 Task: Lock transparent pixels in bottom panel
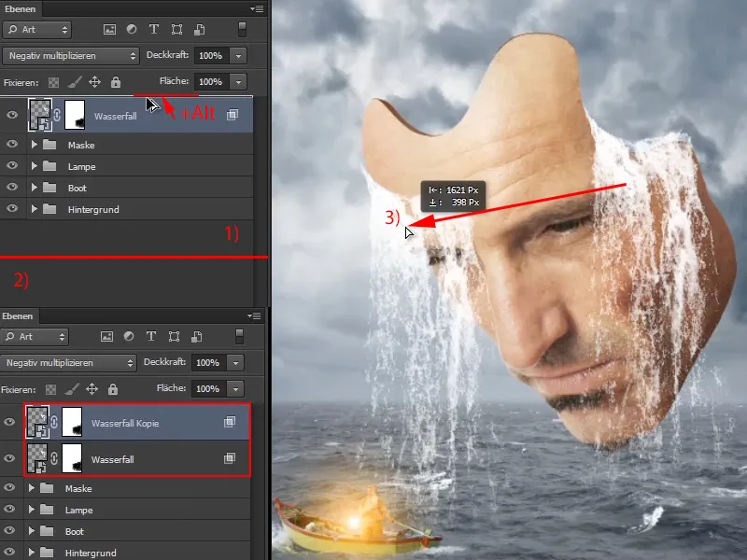pos(50,389)
